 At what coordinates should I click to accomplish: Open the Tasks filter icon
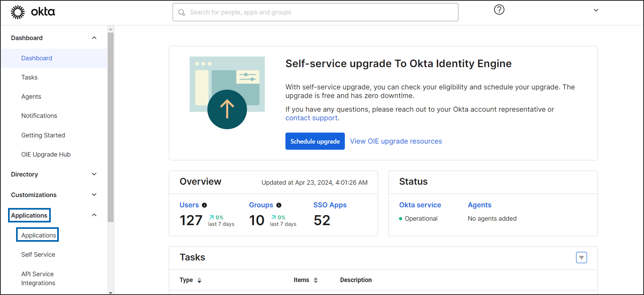[581, 257]
